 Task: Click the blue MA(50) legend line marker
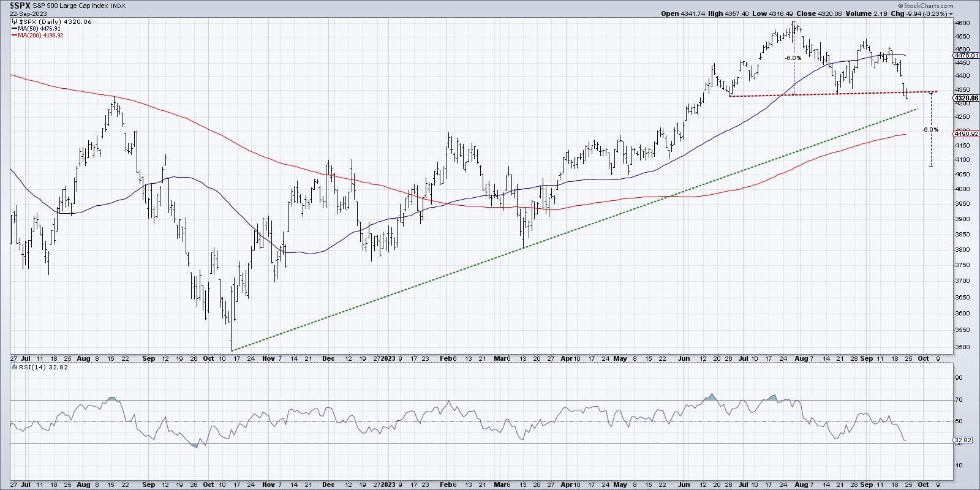tap(15, 28)
